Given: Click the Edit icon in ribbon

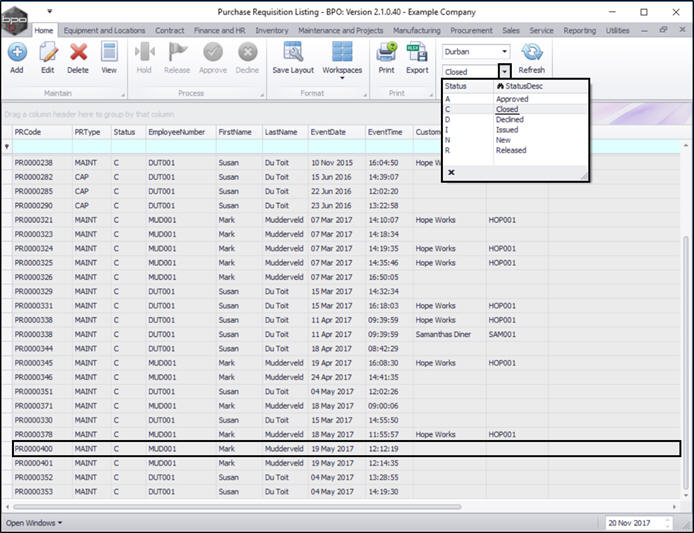Looking at the screenshot, I should [x=47, y=55].
